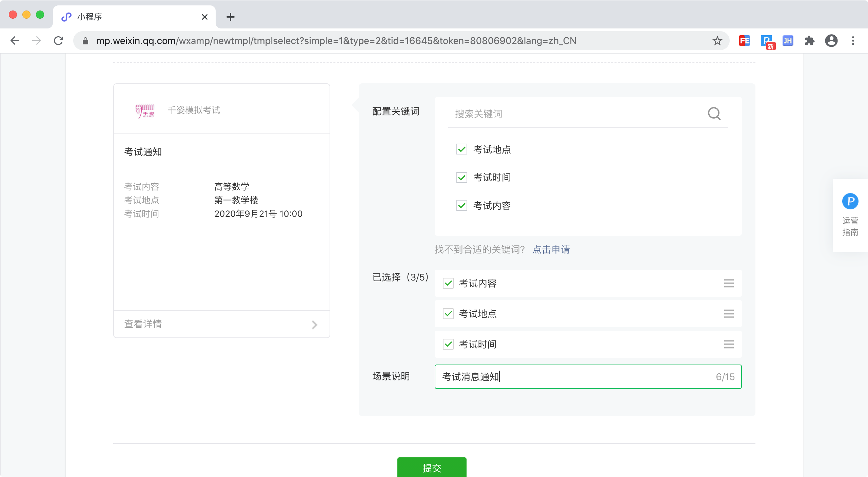Click the green 提交 button
Image resolution: width=868 pixels, height=477 pixels.
(x=432, y=468)
